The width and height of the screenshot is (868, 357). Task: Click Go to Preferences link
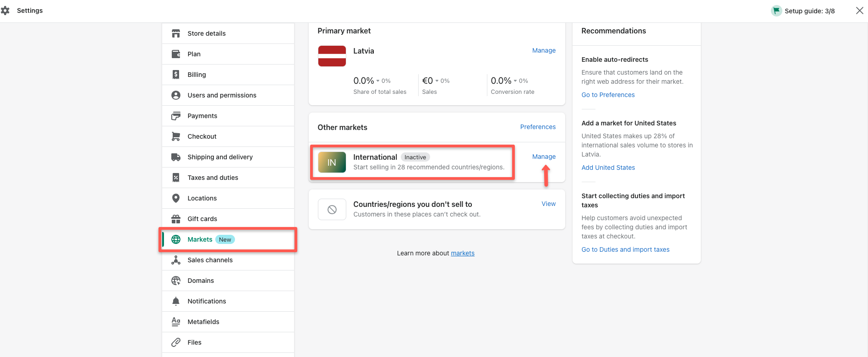coord(608,95)
